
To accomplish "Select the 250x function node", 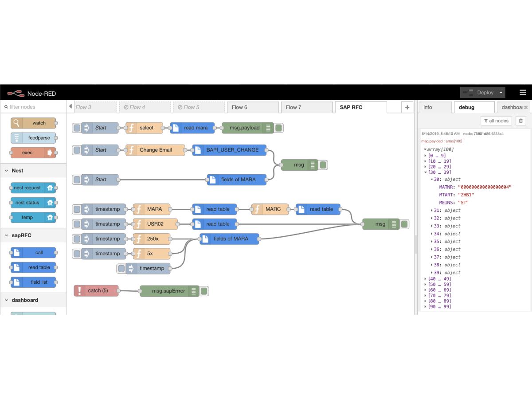I will 152,239.
